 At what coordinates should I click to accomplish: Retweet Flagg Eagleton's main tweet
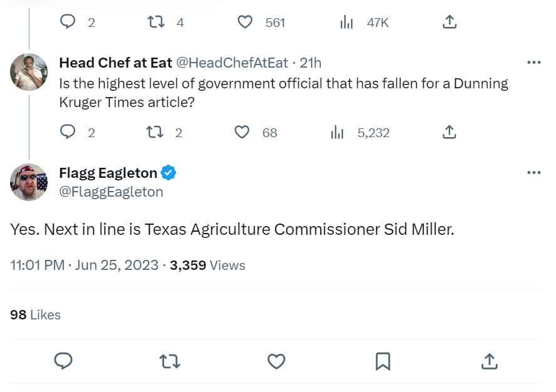(169, 361)
